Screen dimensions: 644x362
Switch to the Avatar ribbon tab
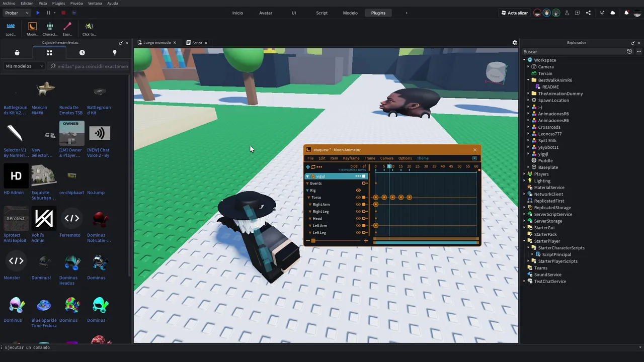click(x=266, y=13)
